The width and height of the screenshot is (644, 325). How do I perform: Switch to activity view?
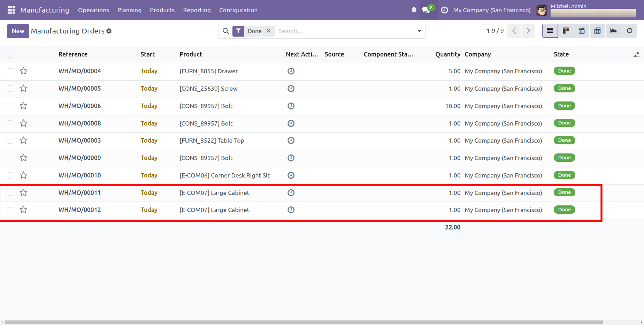click(x=630, y=31)
